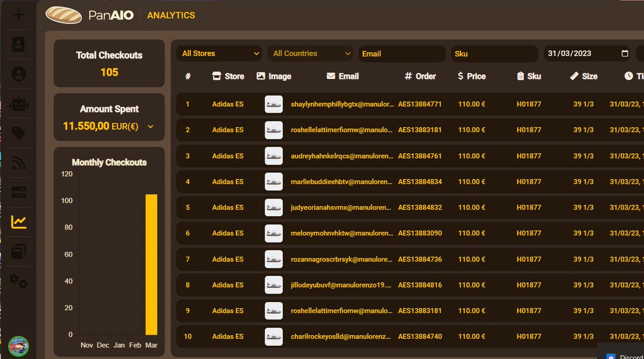Click shoe thumbnail in row 1

[274, 104]
